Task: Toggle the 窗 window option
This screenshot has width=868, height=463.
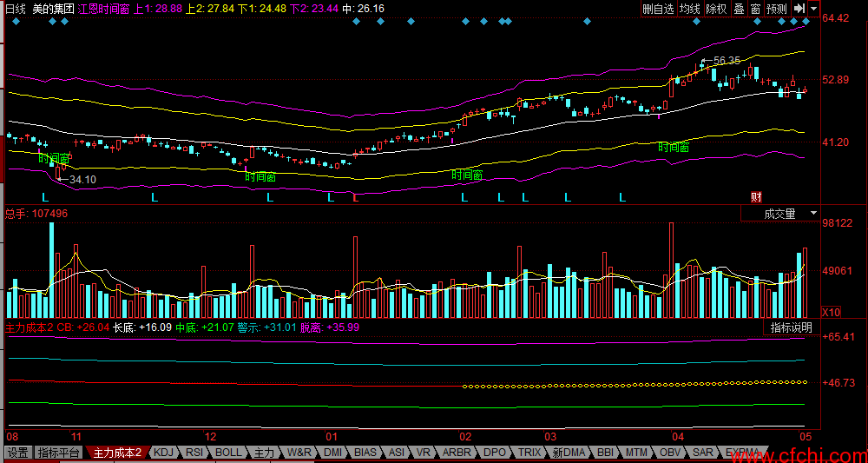Action: pyautogui.click(x=755, y=9)
